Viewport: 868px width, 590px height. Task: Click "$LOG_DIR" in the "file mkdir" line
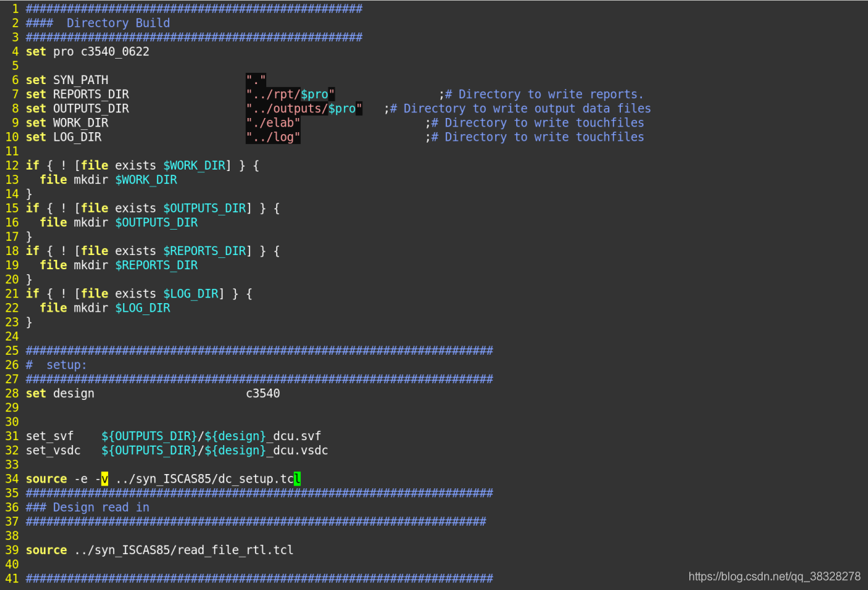143,307
